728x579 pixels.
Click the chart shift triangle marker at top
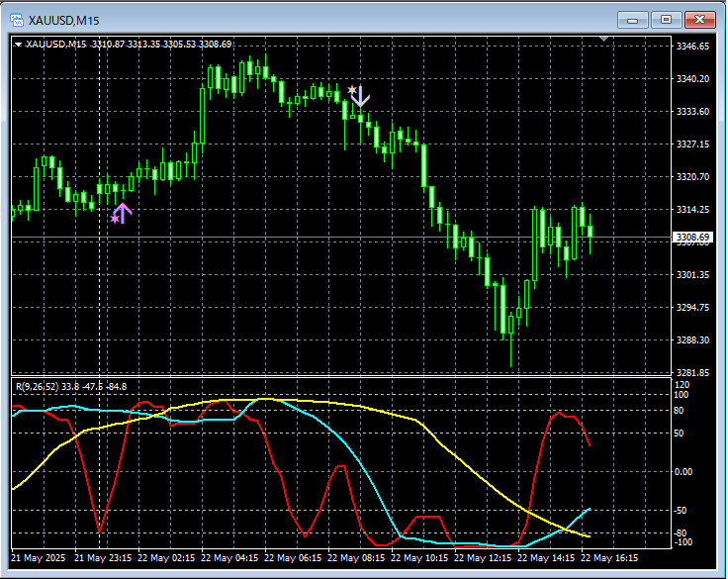click(603, 39)
